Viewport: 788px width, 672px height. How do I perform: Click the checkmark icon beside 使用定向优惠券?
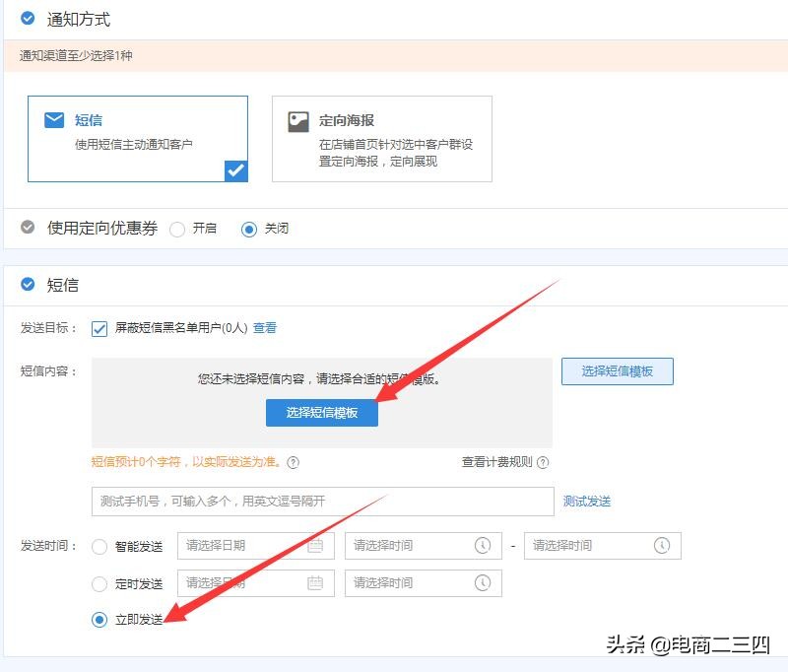(27, 228)
